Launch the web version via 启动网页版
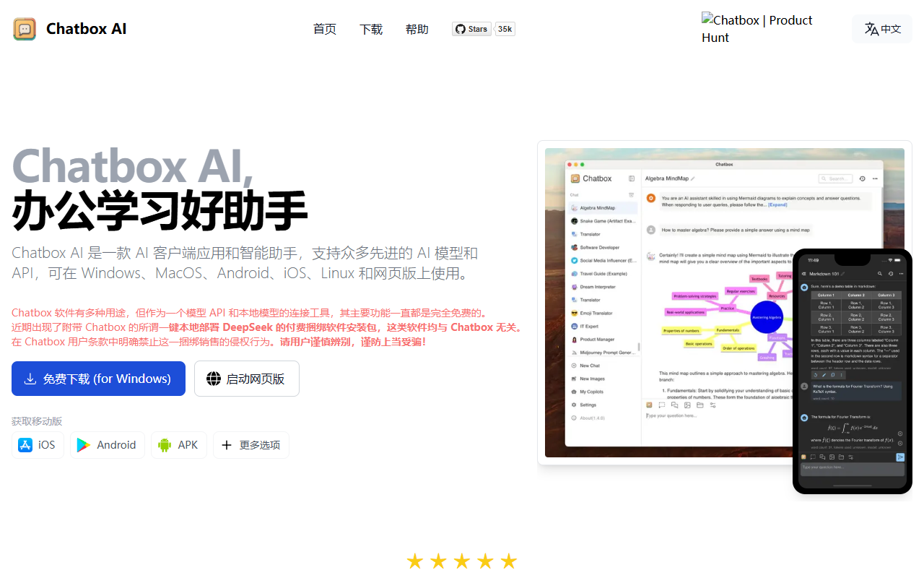Viewport: 924px width, 578px height. (x=247, y=379)
